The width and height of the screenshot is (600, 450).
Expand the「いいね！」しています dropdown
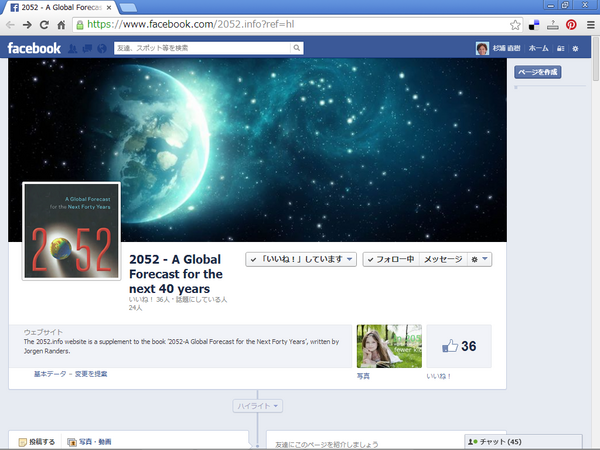[301, 259]
